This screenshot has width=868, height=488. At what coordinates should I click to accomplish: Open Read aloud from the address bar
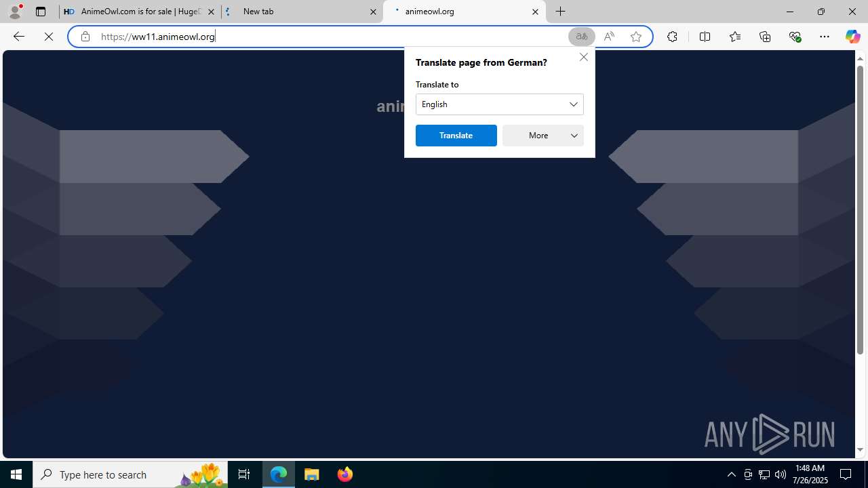[x=609, y=37]
